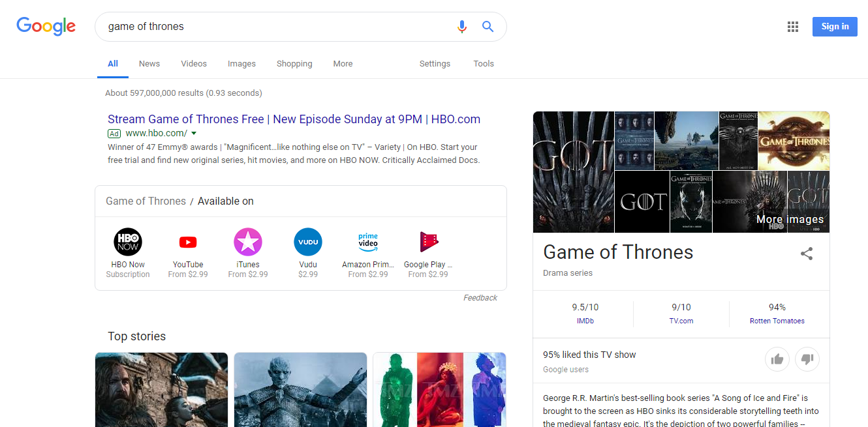Visit the TV.com rating link
This screenshot has width=868, height=427.
[x=681, y=321]
